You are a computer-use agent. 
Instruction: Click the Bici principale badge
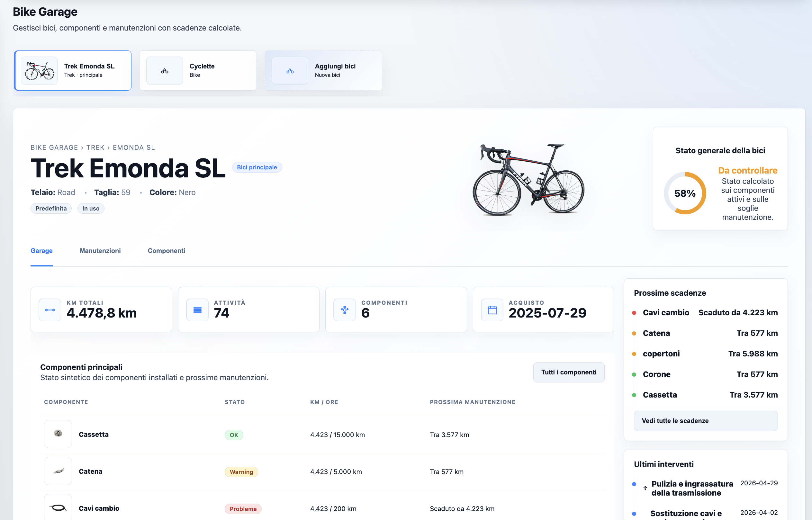pyautogui.click(x=257, y=167)
